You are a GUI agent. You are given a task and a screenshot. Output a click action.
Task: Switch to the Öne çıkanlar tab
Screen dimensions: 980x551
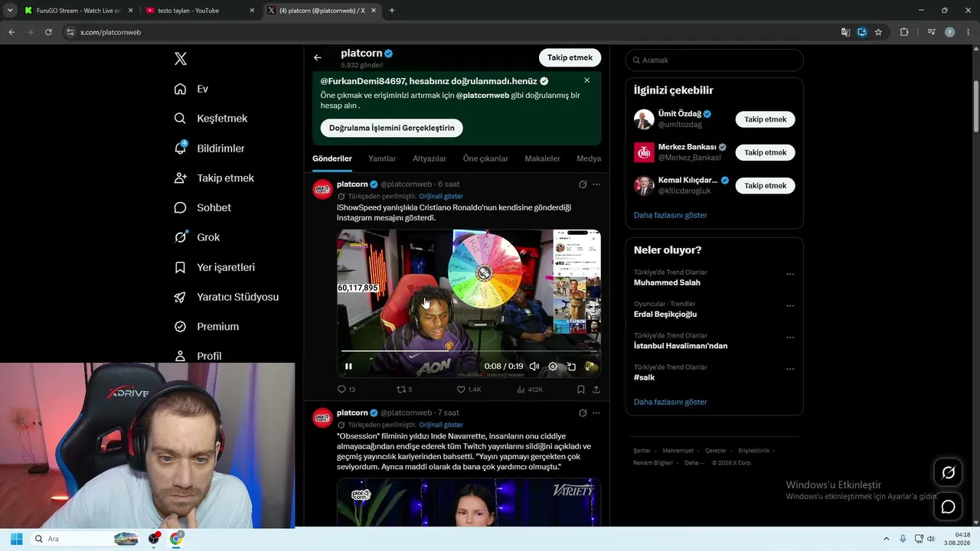[485, 158]
